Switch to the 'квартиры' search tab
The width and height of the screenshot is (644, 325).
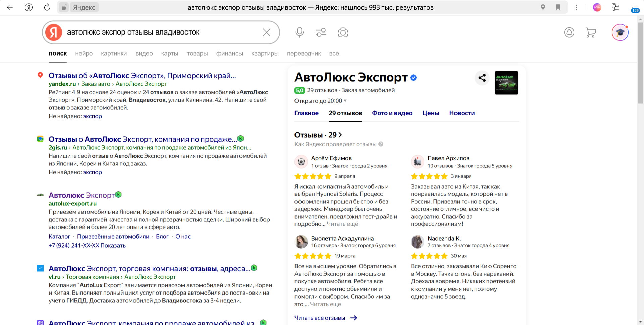[x=265, y=54]
